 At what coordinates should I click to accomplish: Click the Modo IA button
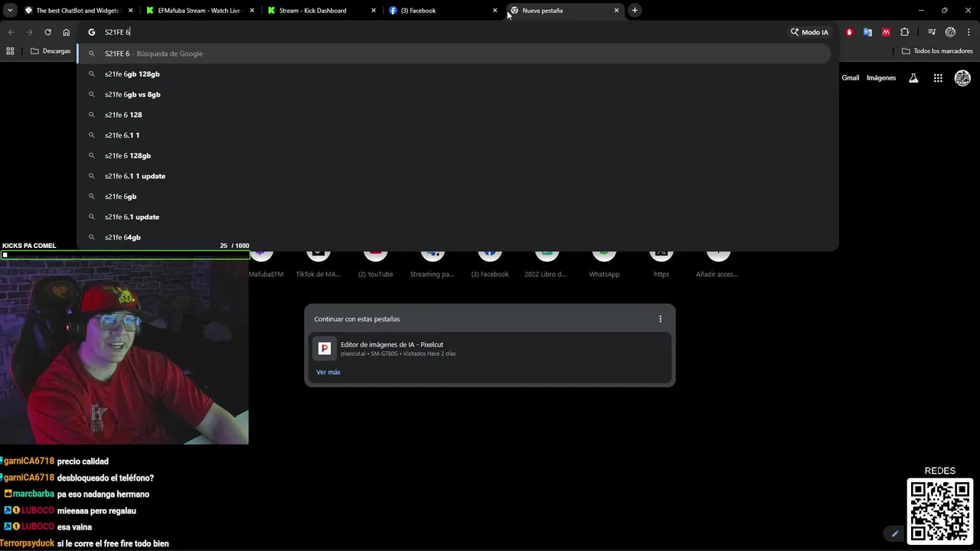point(809,32)
